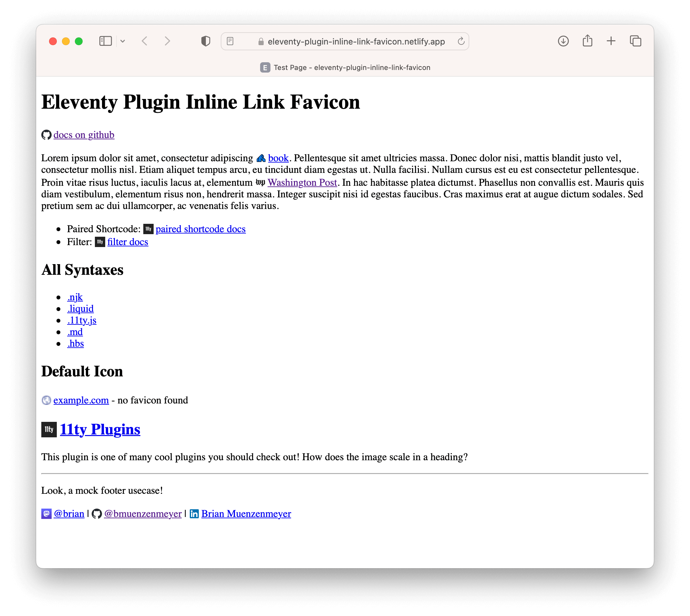690x616 pixels.
Task: Toggle the Safari sidebar button
Action: (x=105, y=41)
